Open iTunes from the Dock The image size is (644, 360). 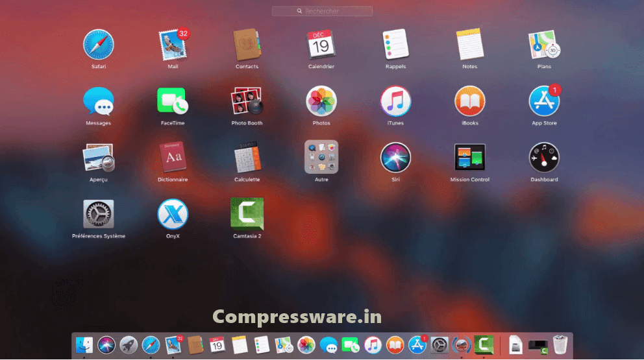373,345
